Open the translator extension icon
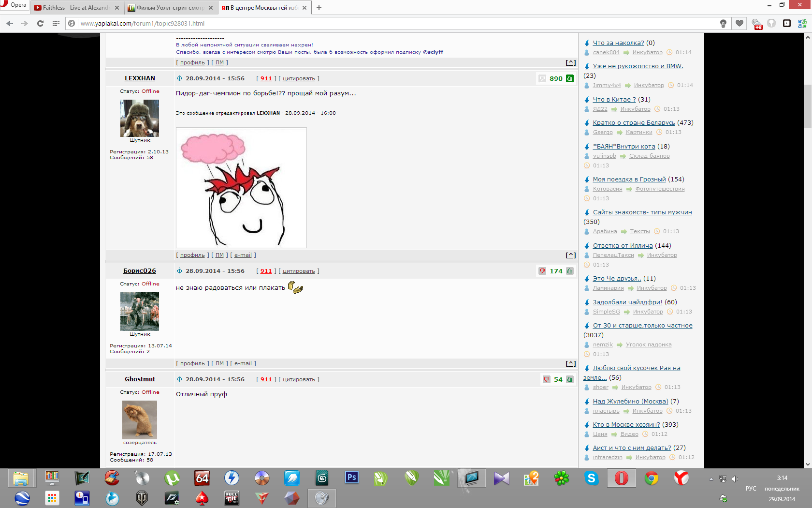812x508 pixels. click(x=802, y=23)
